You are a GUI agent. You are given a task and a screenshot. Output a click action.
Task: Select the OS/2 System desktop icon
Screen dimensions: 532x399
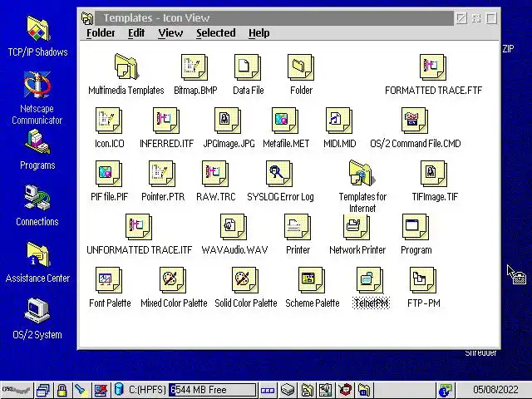tap(37, 311)
